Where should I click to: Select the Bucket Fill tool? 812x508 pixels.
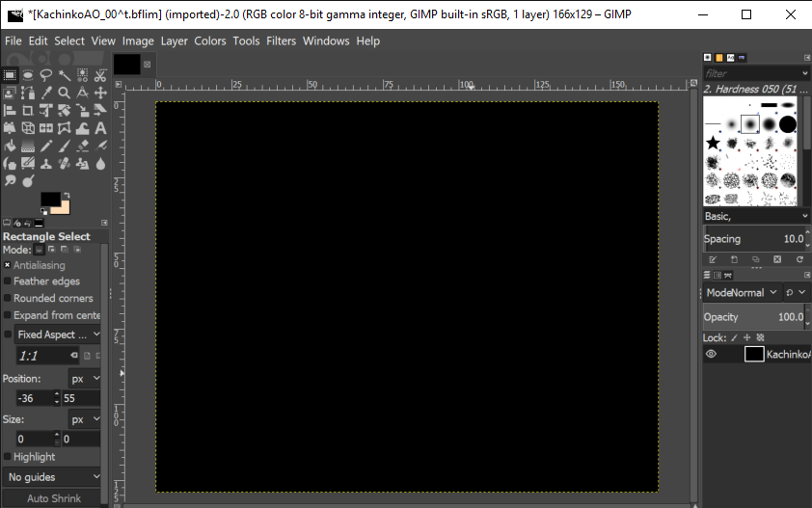(10, 146)
